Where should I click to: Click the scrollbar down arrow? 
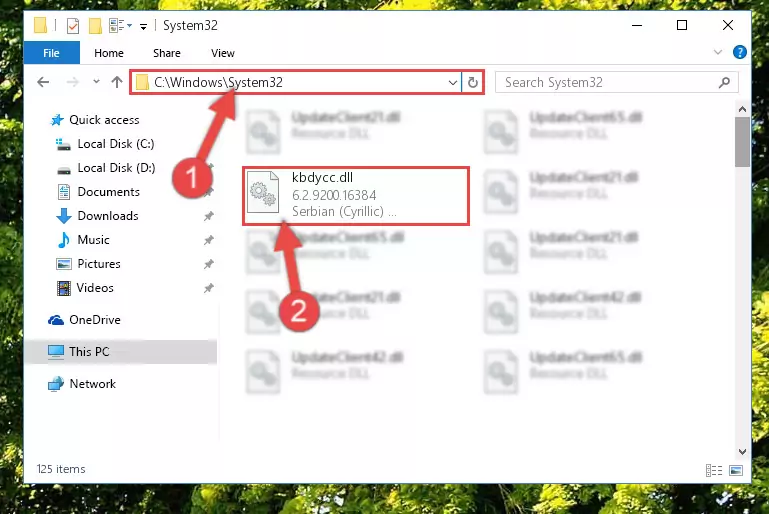point(742,452)
